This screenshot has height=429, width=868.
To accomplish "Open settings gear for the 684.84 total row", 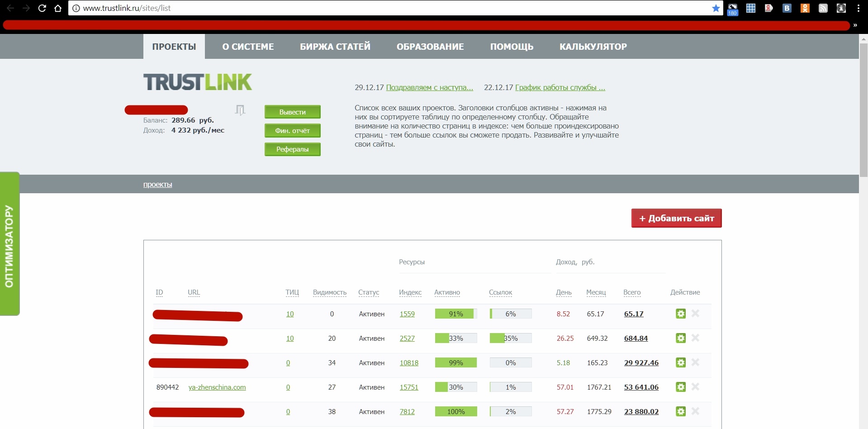I will pos(681,338).
